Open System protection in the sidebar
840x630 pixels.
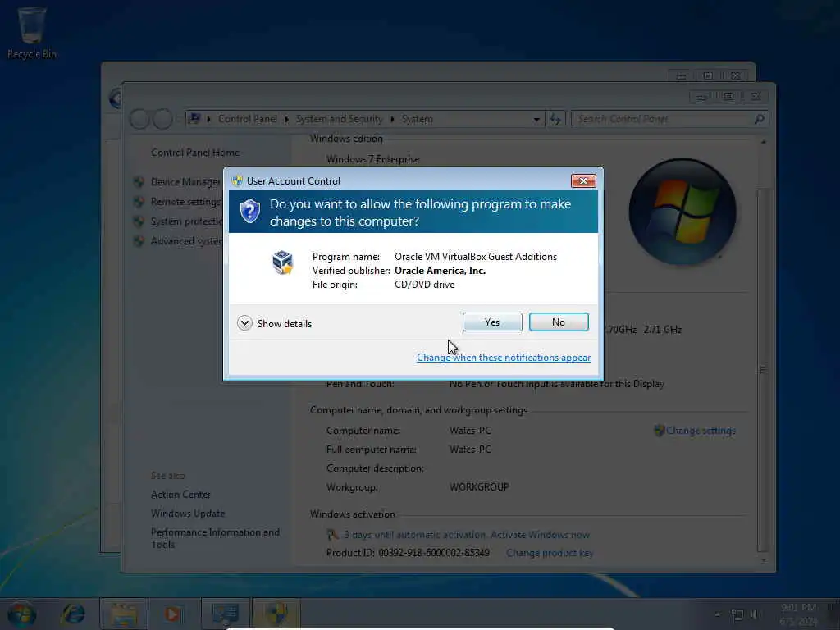coord(186,221)
